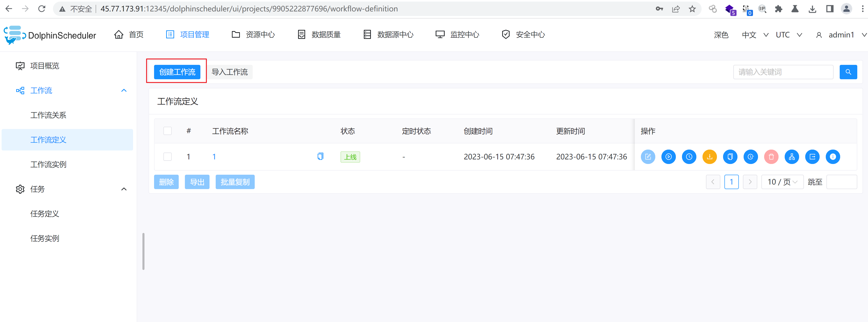868x322 pixels.
Task: Click the version info icon
Action: 833,157
